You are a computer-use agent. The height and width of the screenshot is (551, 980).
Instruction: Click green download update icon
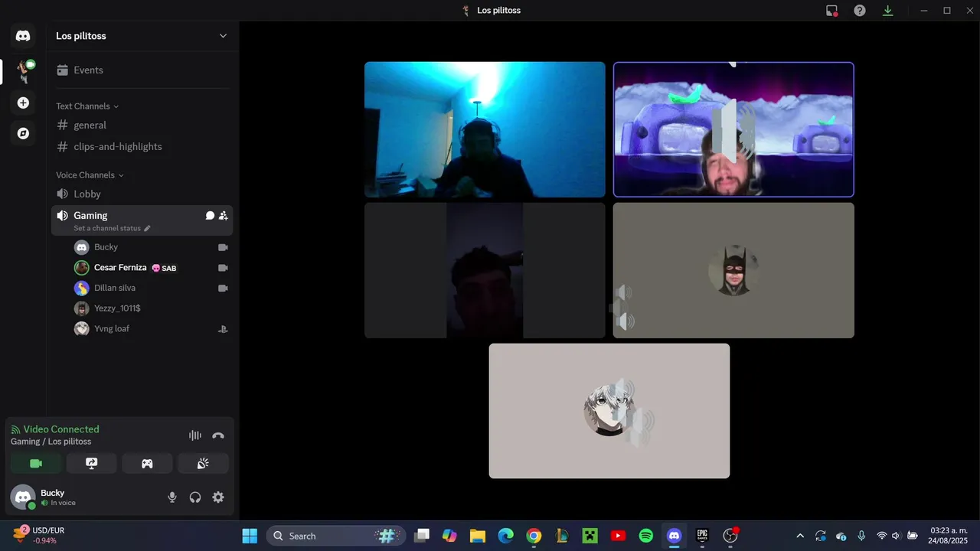(888, 11)
